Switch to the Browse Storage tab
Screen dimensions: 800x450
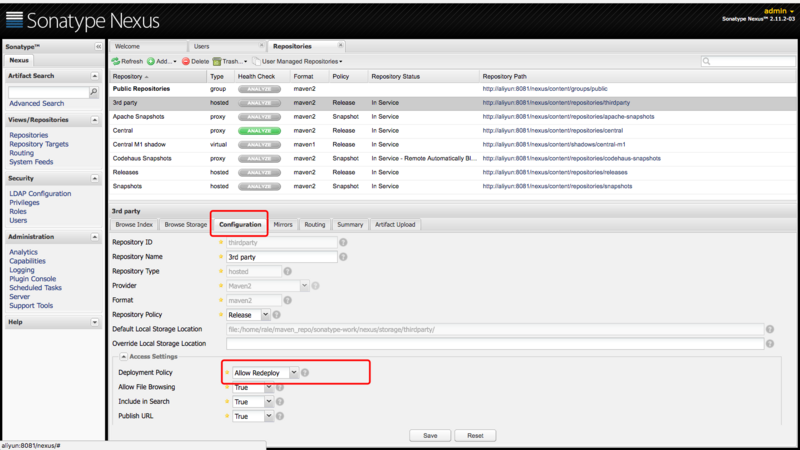(186, 225)
